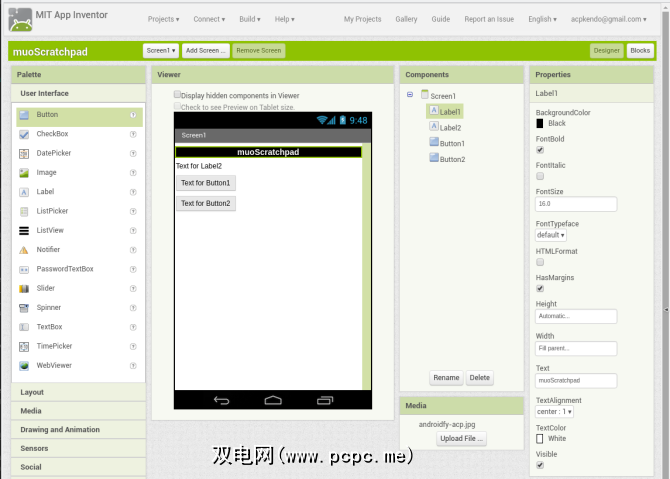Click the Black BackgroundColor swatch
The width and height of the screenshot is (670, 479).
point(540,123)
